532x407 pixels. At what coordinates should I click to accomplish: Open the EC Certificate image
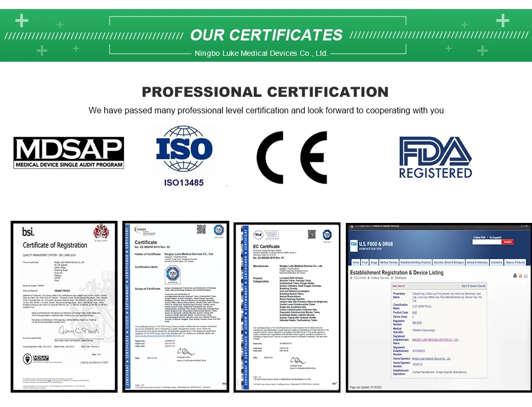click(287, 308)
